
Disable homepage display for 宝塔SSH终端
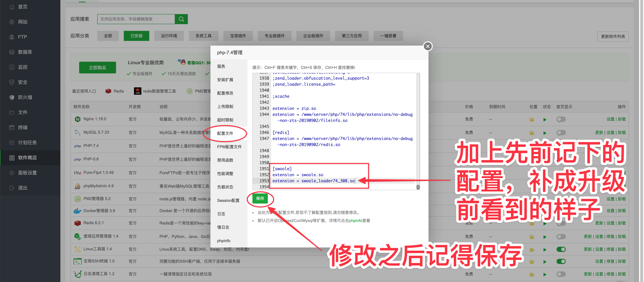[561, 262]
